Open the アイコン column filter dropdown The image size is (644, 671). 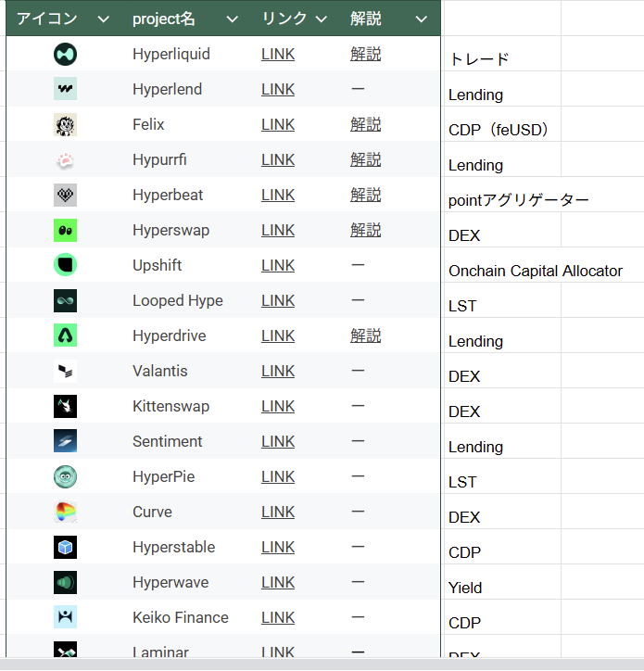coord(103,19)
